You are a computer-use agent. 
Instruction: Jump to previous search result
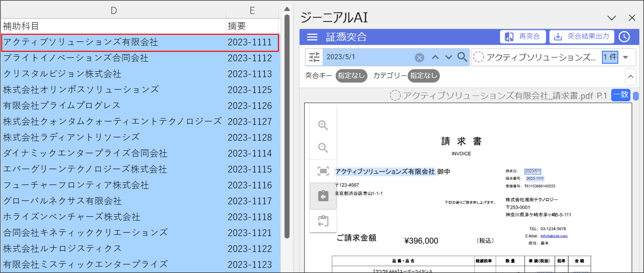point(435,57)
